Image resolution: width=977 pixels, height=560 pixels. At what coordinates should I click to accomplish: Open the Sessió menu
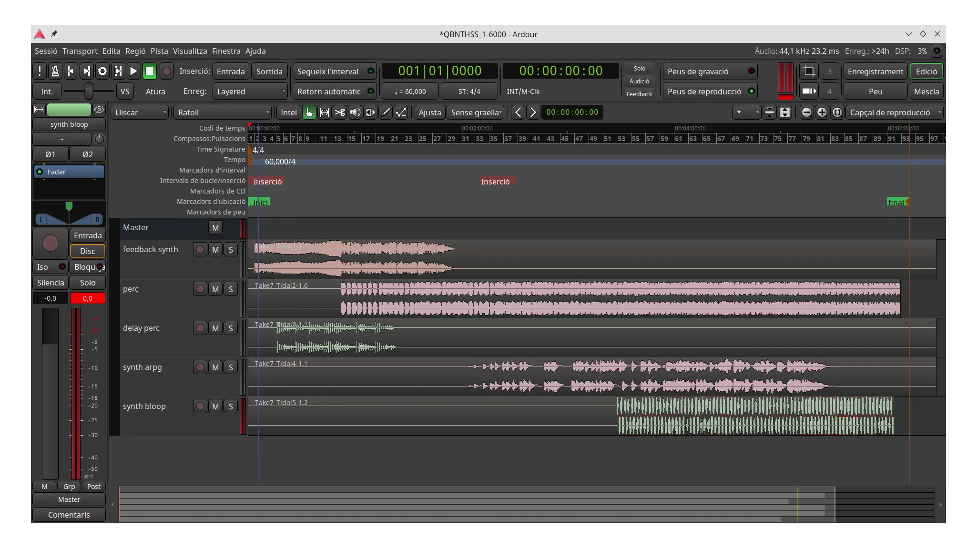pos(46,51)
